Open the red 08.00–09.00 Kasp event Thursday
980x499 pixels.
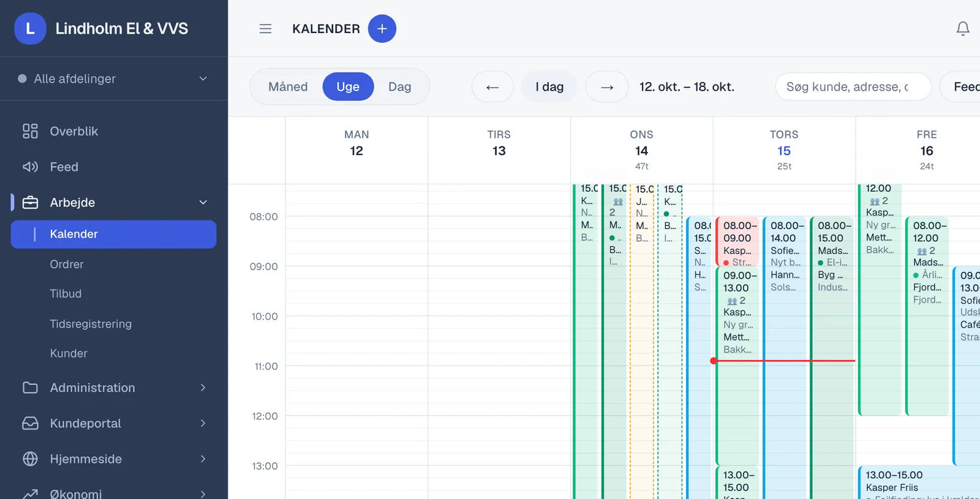(x=737, y=242)
